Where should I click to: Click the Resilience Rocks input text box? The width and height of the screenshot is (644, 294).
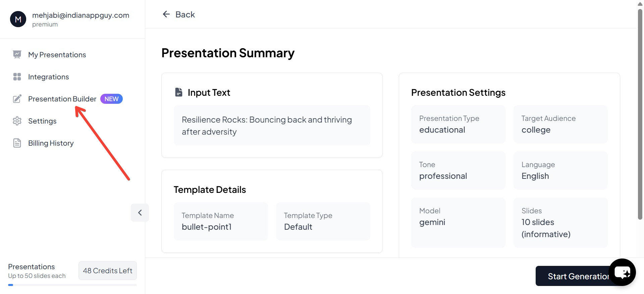272,126
